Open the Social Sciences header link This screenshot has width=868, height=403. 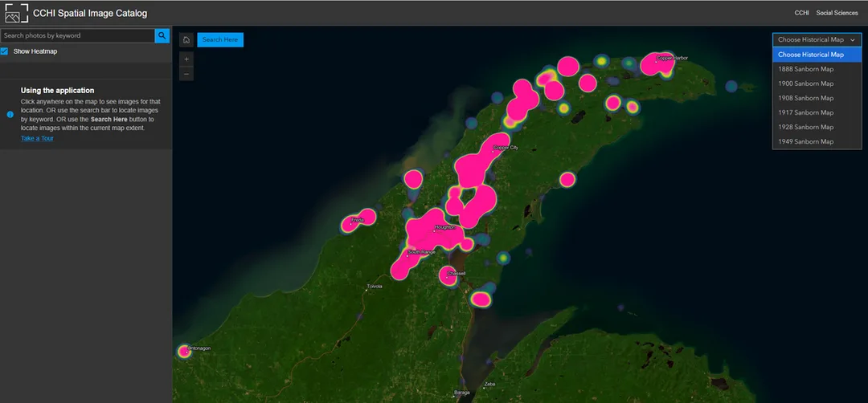click(837, 13)
